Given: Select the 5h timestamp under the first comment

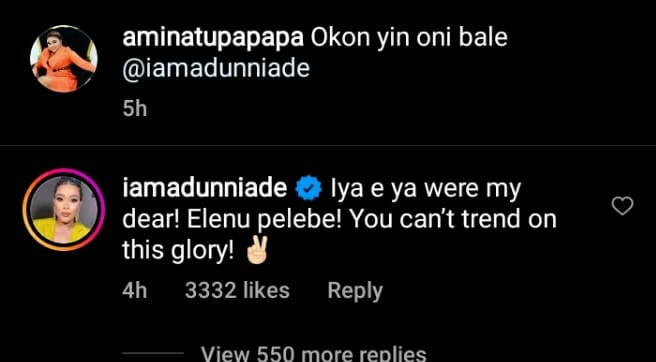Looking at the screenshot, I should pyautogui.click(x=135, y=109).
